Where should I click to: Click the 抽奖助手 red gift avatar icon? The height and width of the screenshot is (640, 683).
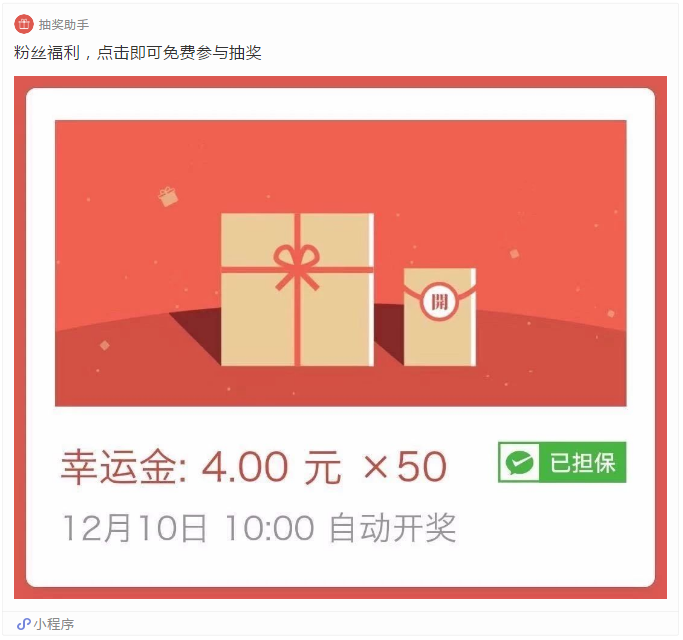point(24,24)
